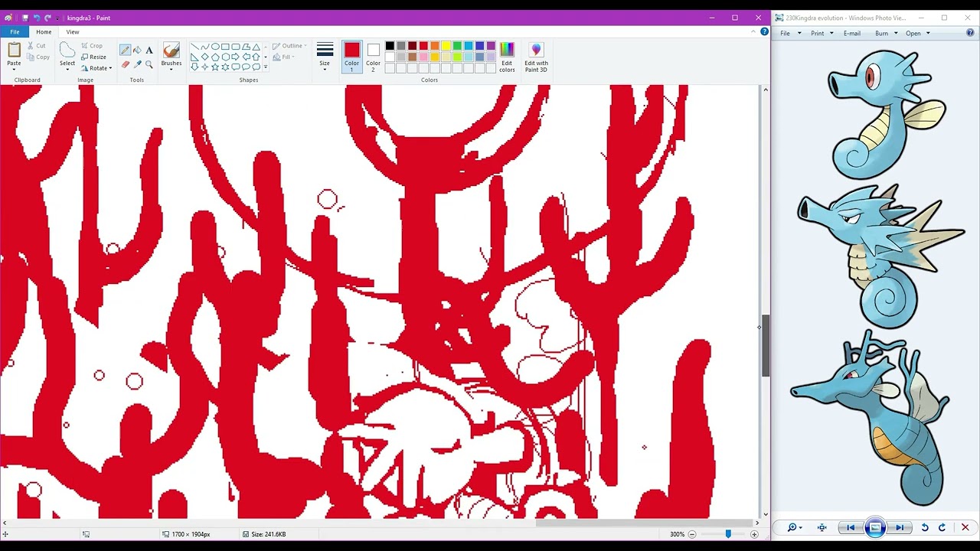The width and height of the screenshot is (980, 551).
Task: Select the Pencil tool in Paint
Action: pos(125,50)
